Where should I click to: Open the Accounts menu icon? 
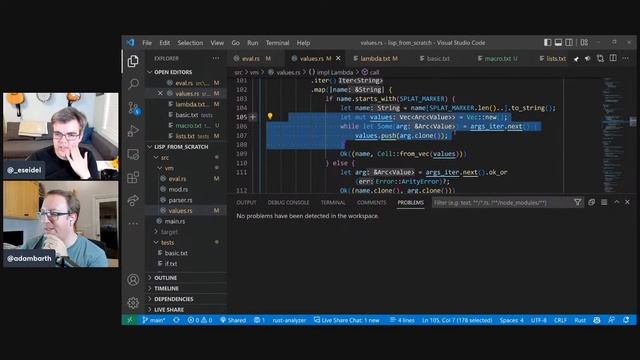tap(133, 280)
